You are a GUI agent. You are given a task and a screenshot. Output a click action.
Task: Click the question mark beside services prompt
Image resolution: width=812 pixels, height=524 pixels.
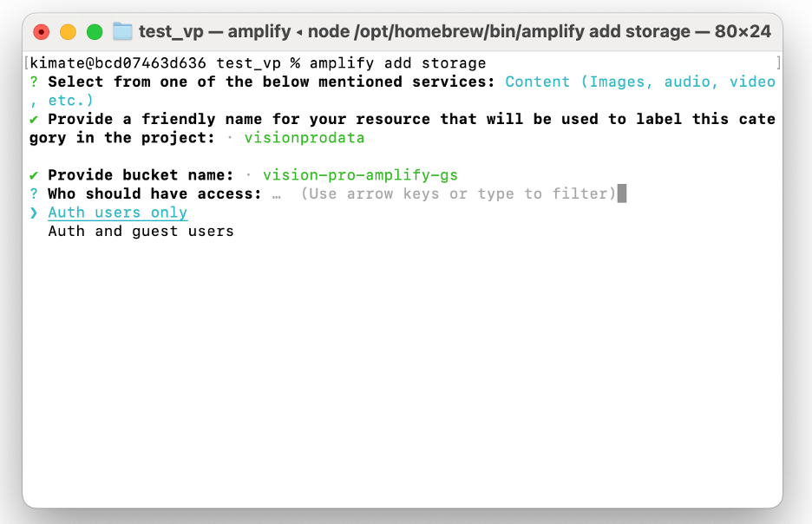click(x=34, y=82)
